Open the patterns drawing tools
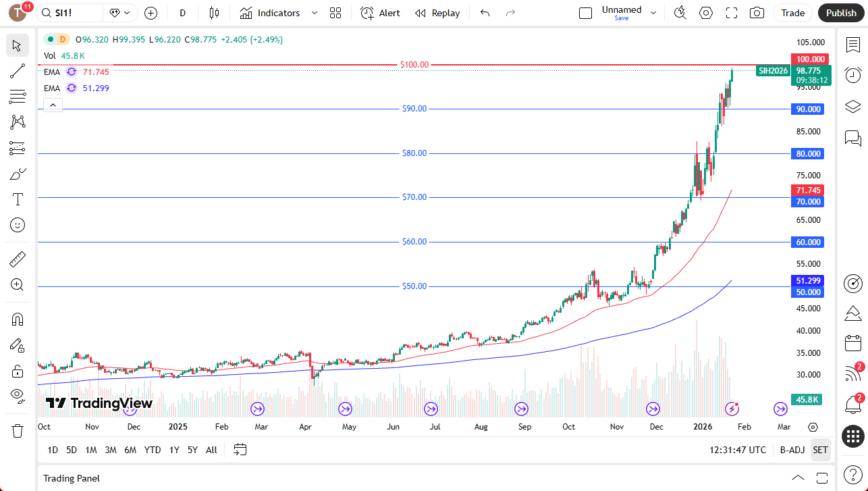 pyautogui.click(x=18, y=122)
